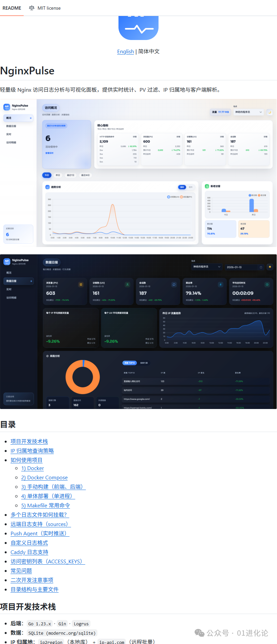Jump to 5) Makefile 常用命令 link
This screenshot has height=644, width=277.
point(46,505)
